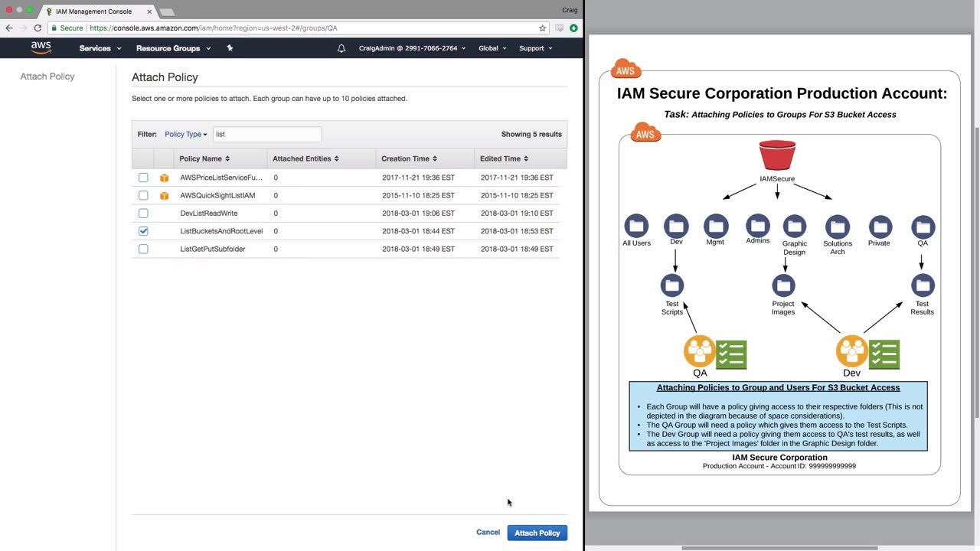Click the 2015-11-10 18:25 EST creation time

pyautogui.click(x=418, y=195)
